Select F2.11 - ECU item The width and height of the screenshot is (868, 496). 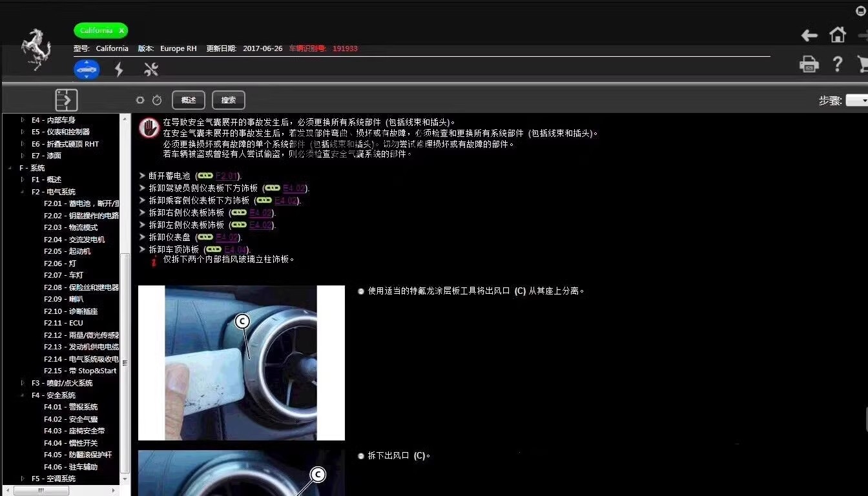63,323
